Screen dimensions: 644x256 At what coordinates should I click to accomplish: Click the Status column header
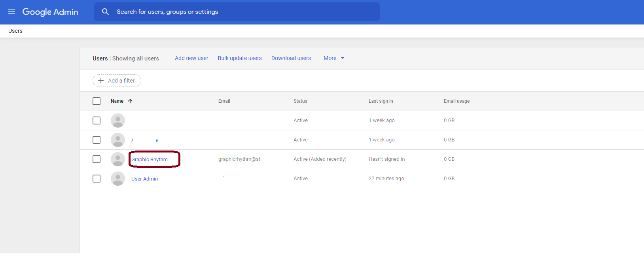click(300, 101)
